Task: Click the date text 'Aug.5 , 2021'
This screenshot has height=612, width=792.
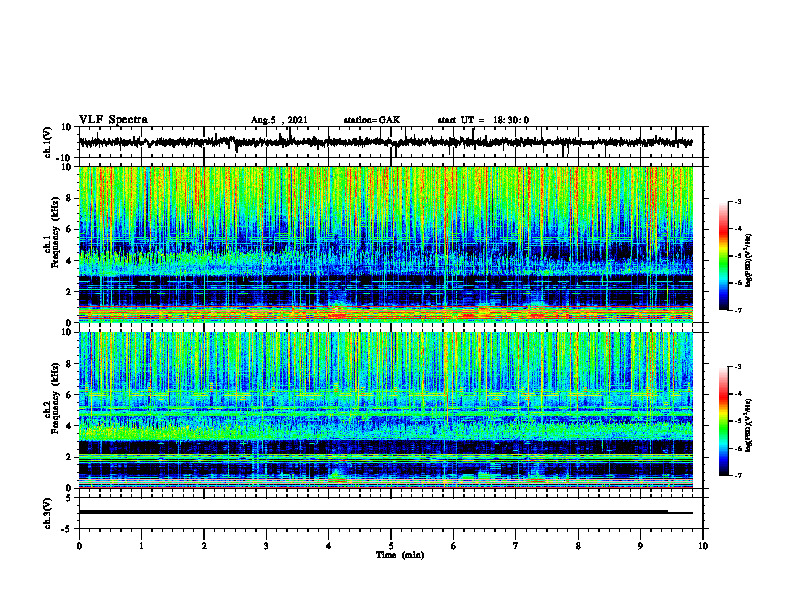Action: [279, 120]
